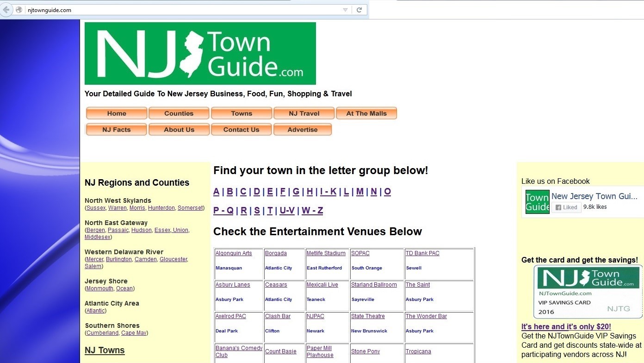
Task: Open the Ocean county link
Action: tap(124, 288)
